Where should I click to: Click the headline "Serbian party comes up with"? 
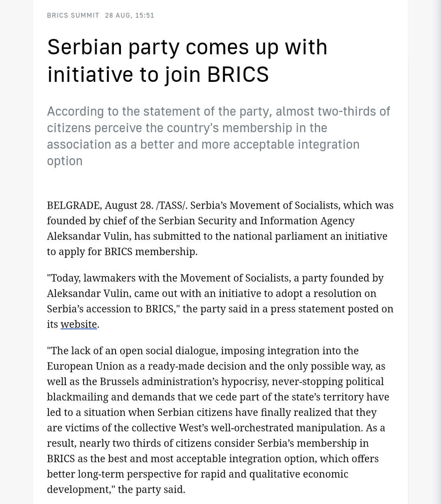point(187,47)
